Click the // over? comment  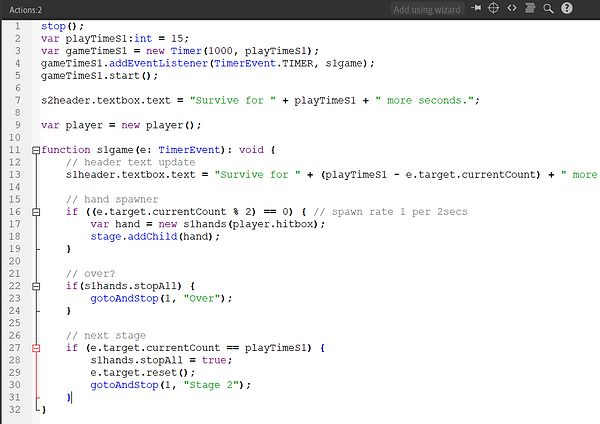(x=90, y=274)
